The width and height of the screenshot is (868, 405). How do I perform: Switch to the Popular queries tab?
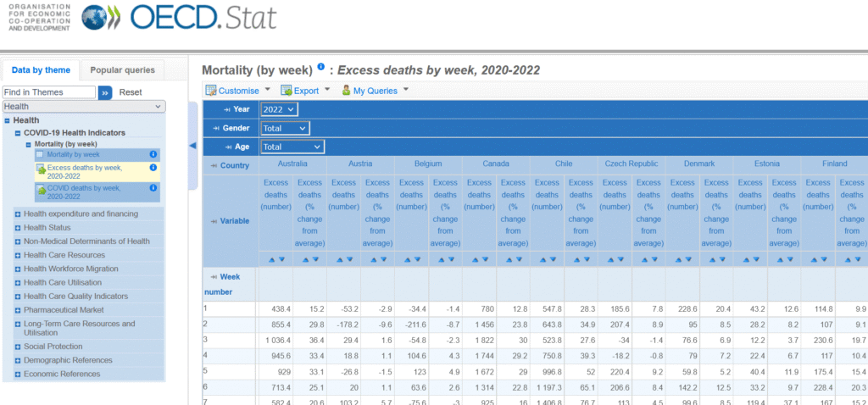point(122,70)
